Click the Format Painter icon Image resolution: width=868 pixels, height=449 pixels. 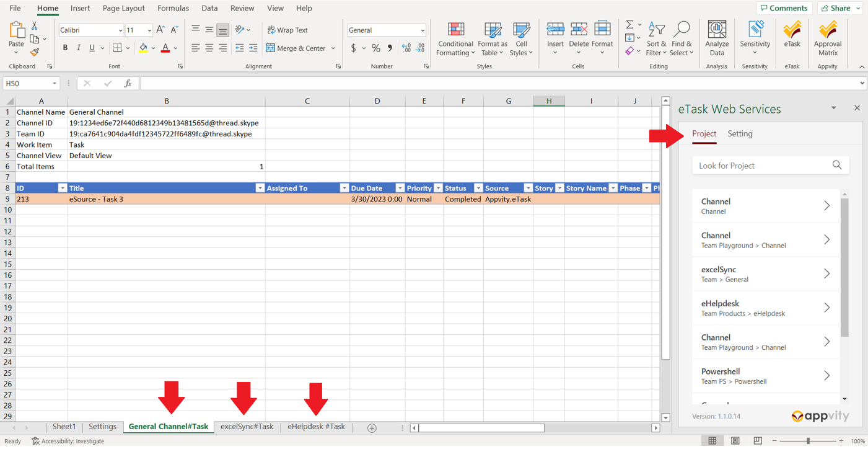click(x=35, y=52)
